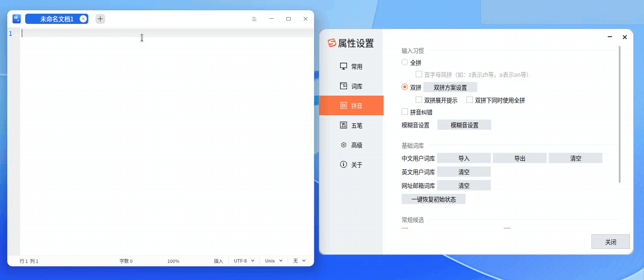
Task: Click 导入 for 中文用户词库
Action: 464,158
